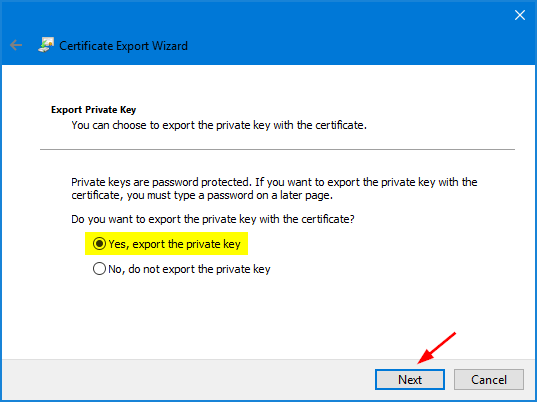537x402 pixels.
Task: Click the "Yes, export the private key" label
Action: point(174,244)
